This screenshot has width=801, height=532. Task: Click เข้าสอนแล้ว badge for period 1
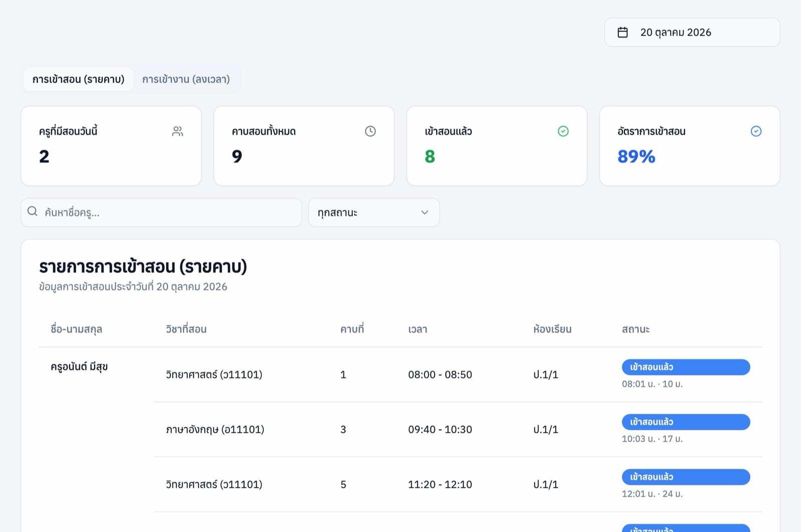[686, 367]
